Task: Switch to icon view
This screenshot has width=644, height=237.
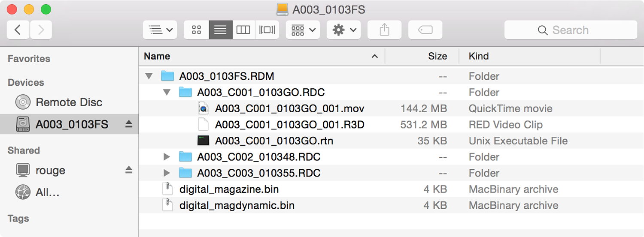Action: click(x=197, y=30)
